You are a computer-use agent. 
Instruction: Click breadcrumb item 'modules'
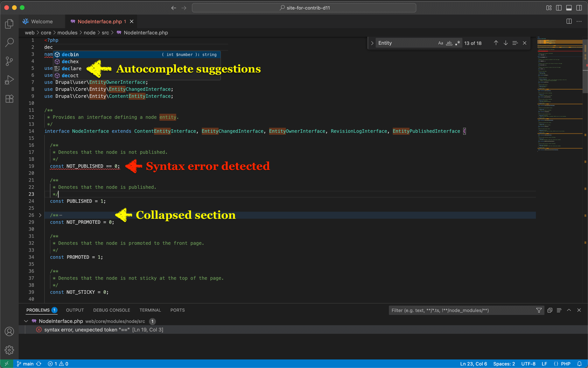tap(67, 33)
